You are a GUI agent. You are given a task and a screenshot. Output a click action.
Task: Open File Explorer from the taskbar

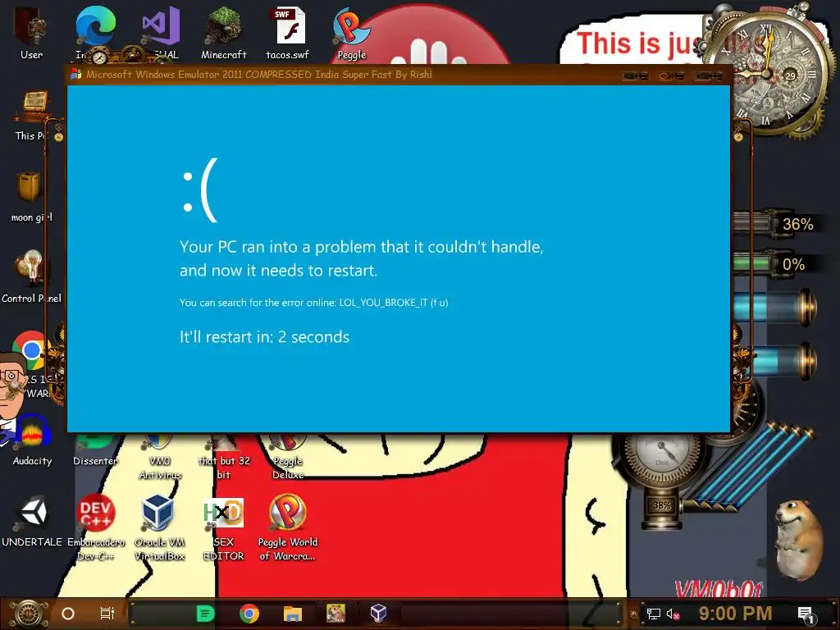click(293, 614)
